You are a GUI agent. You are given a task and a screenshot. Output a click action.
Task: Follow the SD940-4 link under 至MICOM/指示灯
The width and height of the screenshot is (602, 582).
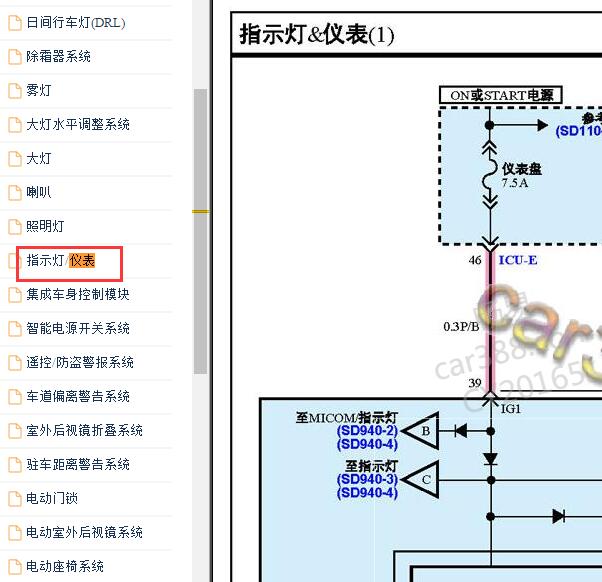click(x=367, y=444)
